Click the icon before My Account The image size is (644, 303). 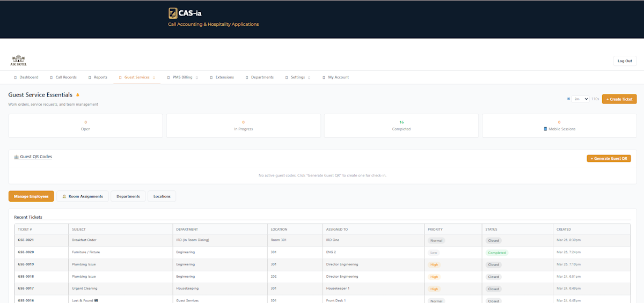324,77
